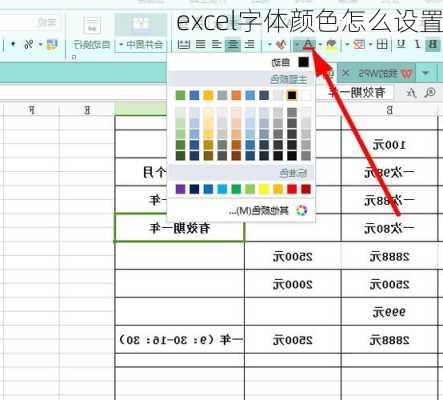Pick the standard purple color swatch
Image resolution: width=443 pixels, height=400 pixels.
click(x=180, y=189)
